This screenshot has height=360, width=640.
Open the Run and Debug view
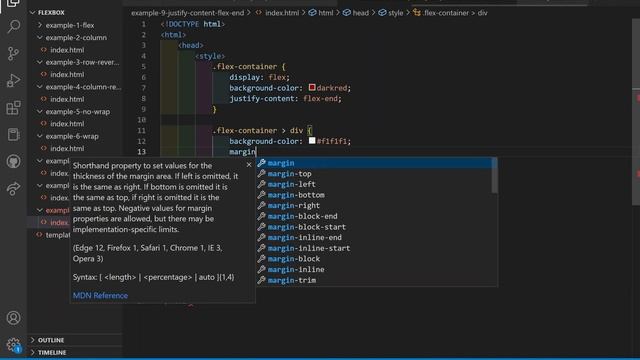point(13,80)
